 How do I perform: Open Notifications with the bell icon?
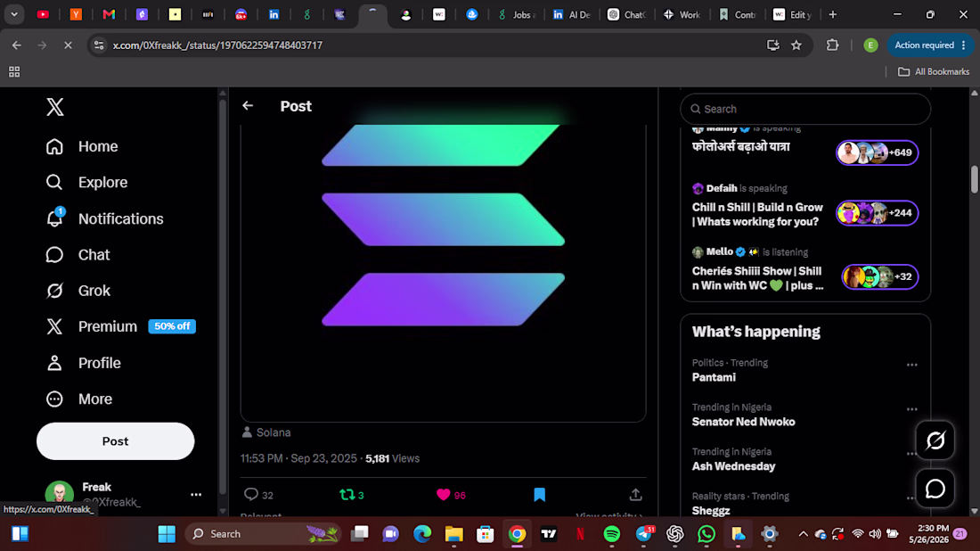tap(104, 218)
